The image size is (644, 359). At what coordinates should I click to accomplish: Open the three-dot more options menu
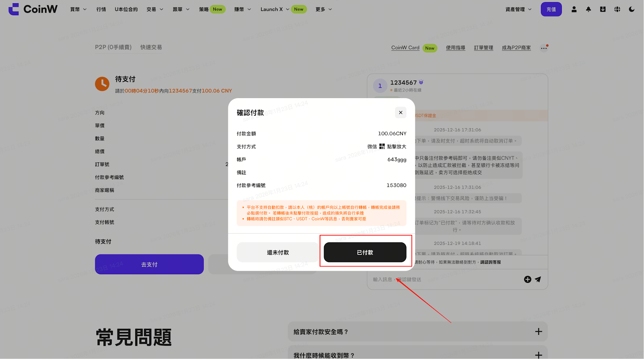pyautogui.click(x=544, y=48)
